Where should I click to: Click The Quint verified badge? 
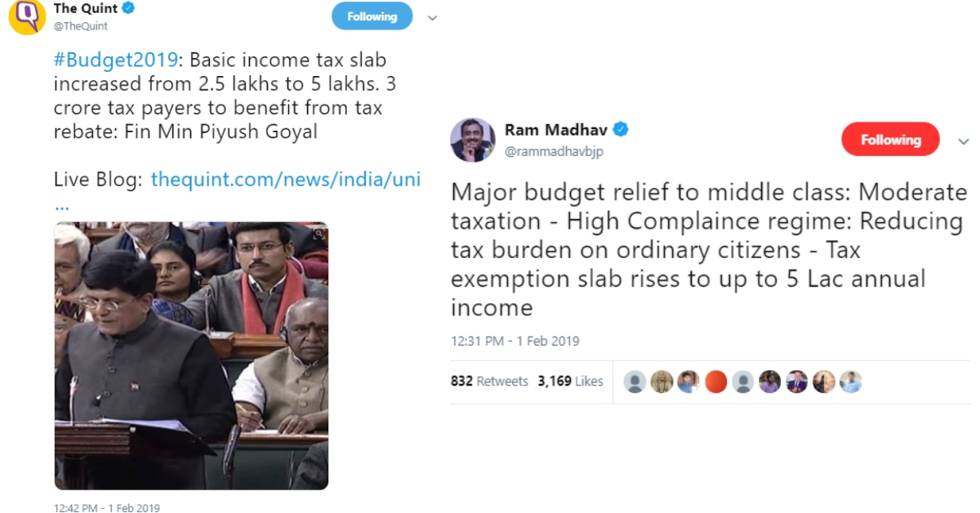[128, 8]
